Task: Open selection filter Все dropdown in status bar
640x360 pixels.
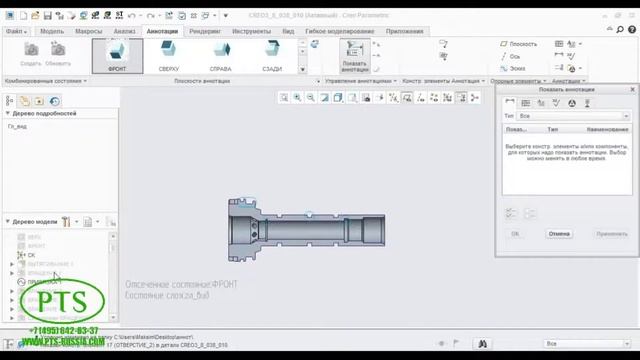Action: (588, 344)
